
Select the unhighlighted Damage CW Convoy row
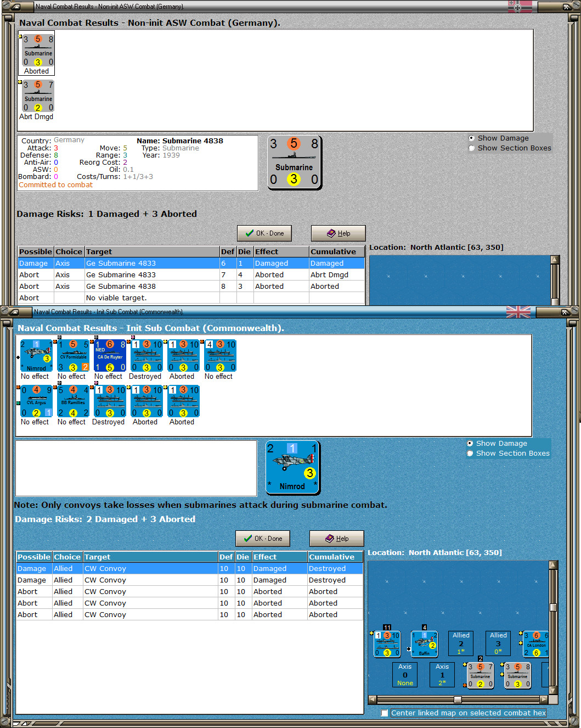point(190,580)
